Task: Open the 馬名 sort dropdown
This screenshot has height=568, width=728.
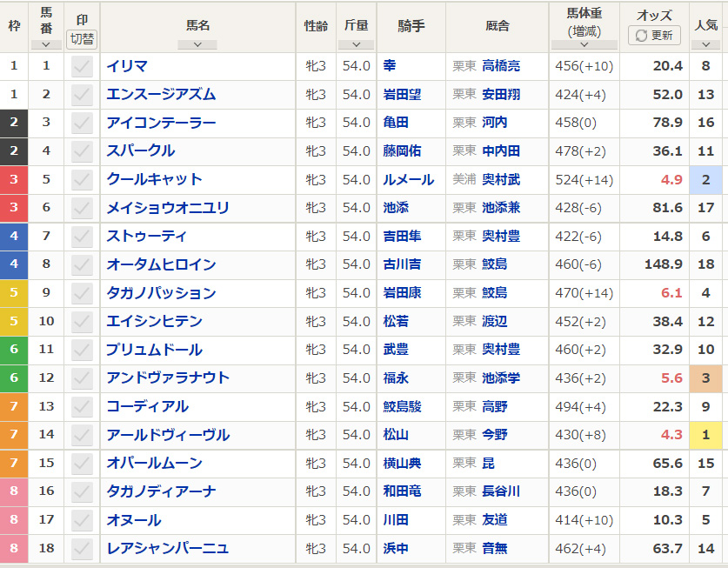Action: coord(197,44)
